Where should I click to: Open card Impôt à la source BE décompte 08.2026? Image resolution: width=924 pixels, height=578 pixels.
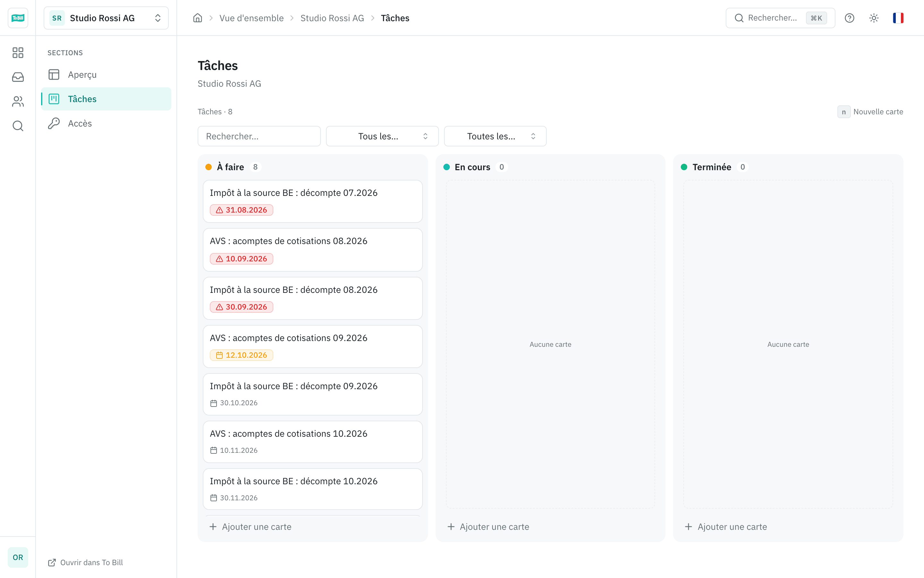point(313,298)
